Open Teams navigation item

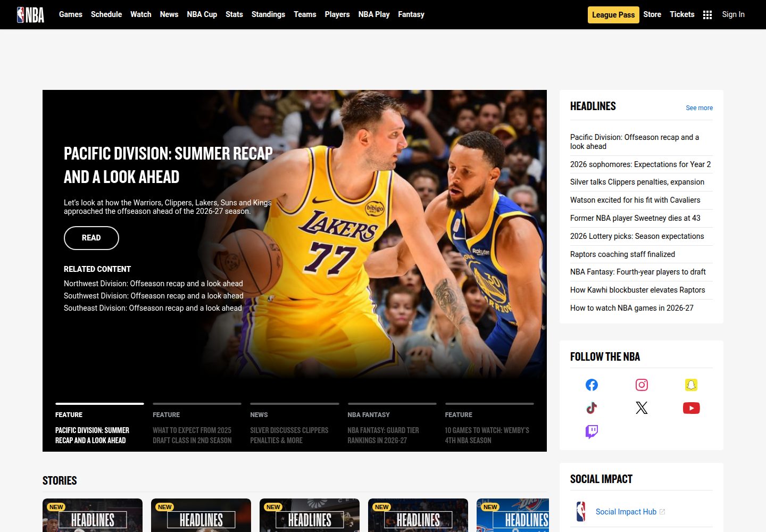click(x=305, y=14)
